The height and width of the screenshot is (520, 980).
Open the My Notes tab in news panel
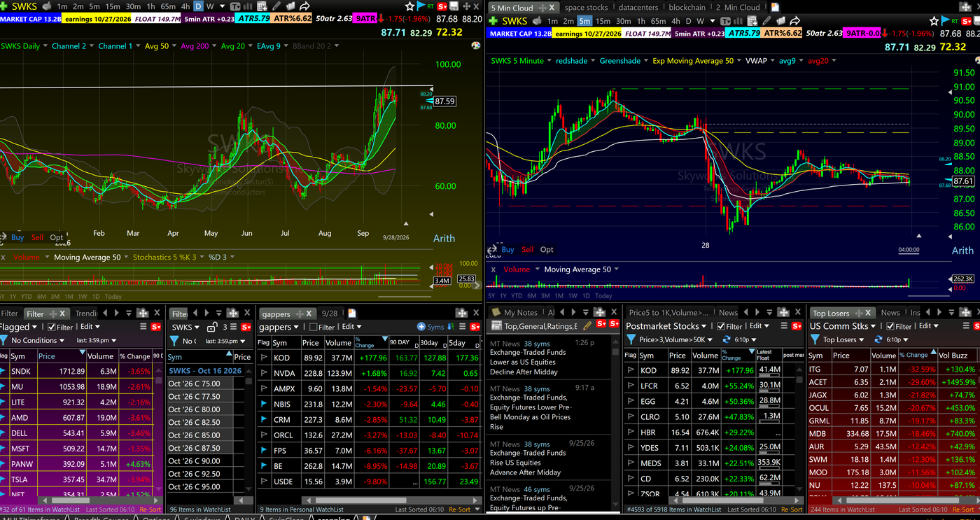point(520,312)
